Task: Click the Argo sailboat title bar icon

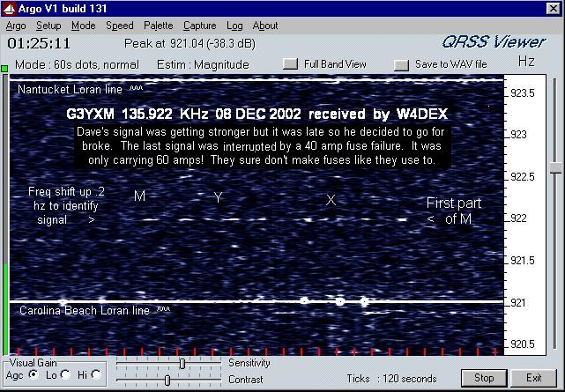Action: [9, 9]
